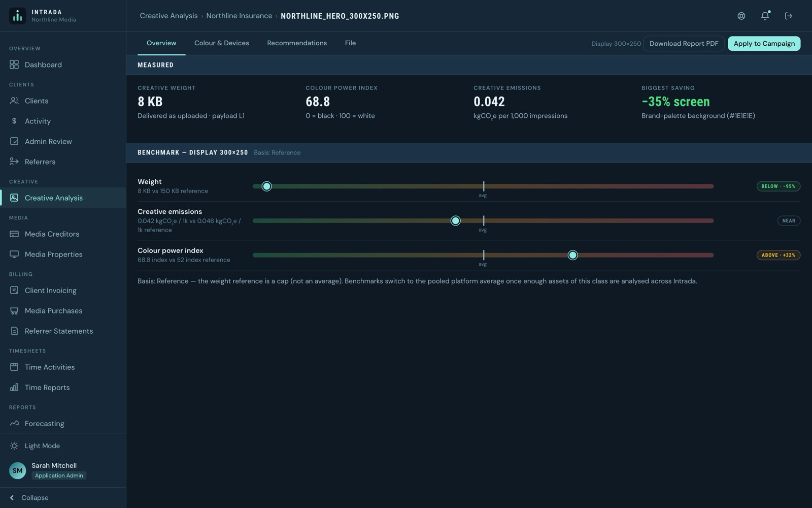Open Dashboard via its grid icon
The image size is (812, 508).
pos(14,65)
